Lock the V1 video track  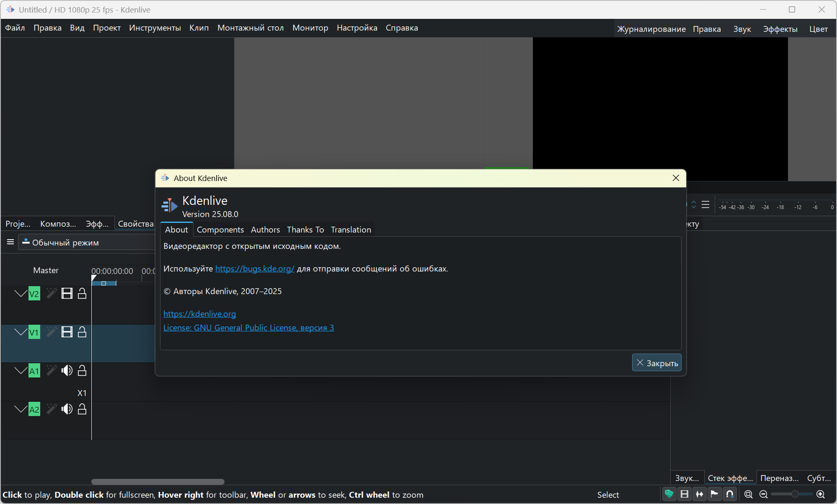coord(82,332)
